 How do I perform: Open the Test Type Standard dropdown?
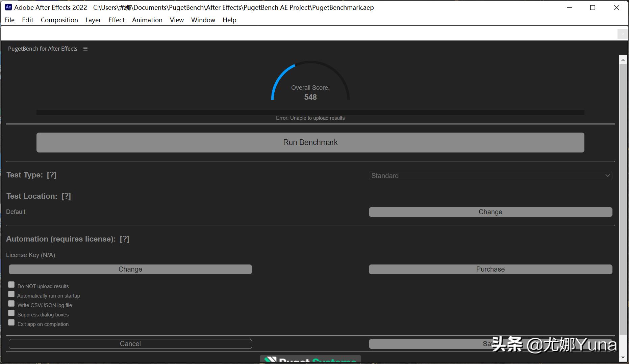click(490, 176)
